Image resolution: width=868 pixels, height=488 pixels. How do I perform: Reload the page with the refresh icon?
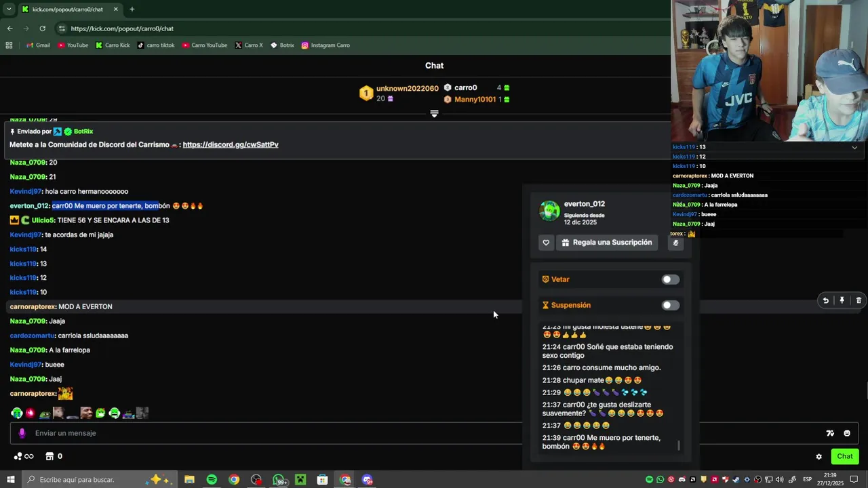[x=42, y=28]
